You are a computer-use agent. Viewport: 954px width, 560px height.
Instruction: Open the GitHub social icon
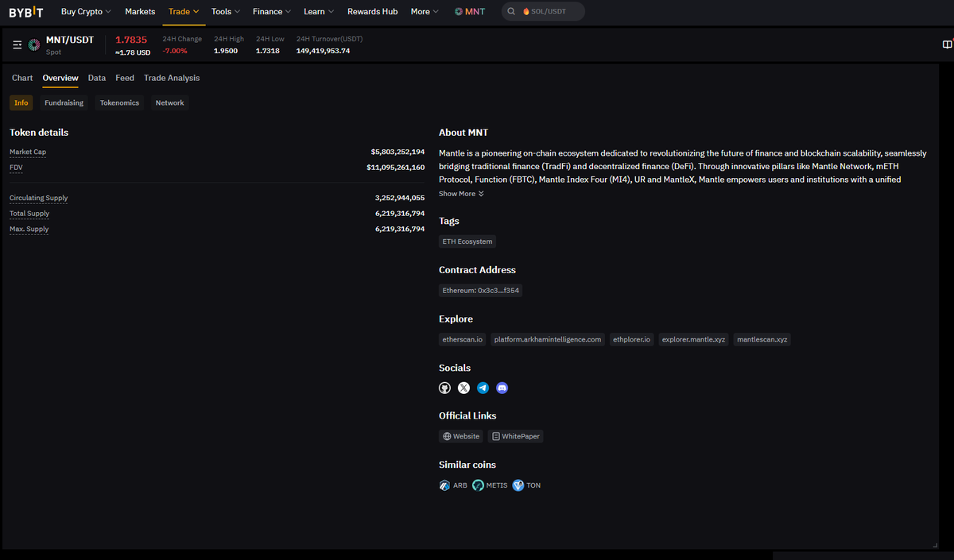[x=445, y=388]
